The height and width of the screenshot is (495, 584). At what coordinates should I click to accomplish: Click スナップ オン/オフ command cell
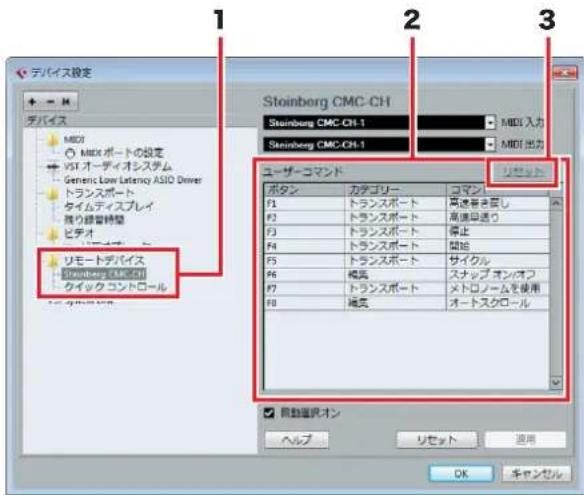pos(498,275)
